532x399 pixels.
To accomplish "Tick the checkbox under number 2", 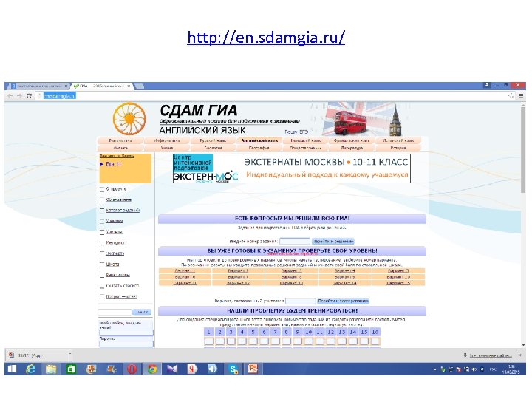I will (x=220, y=341).
